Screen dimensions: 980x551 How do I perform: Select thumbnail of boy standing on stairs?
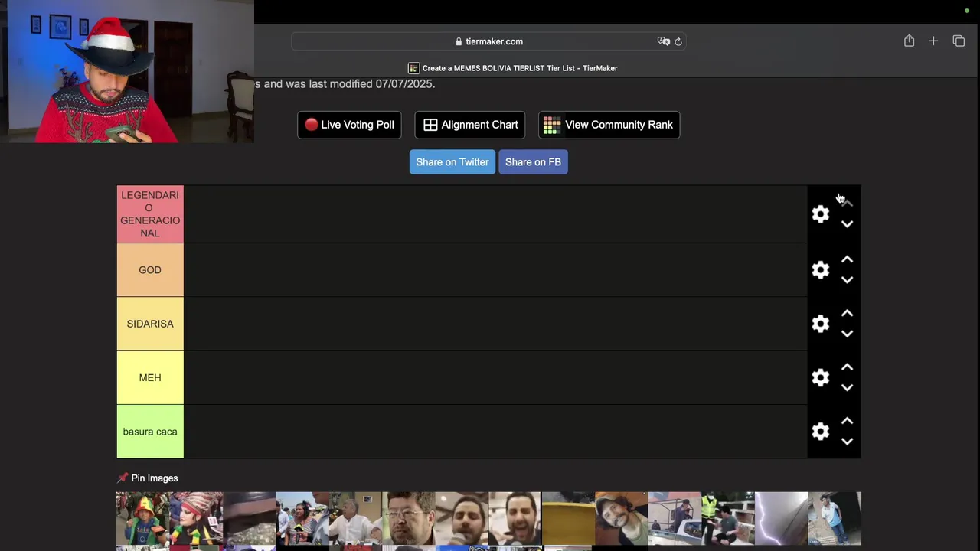[x=835, y=518]
